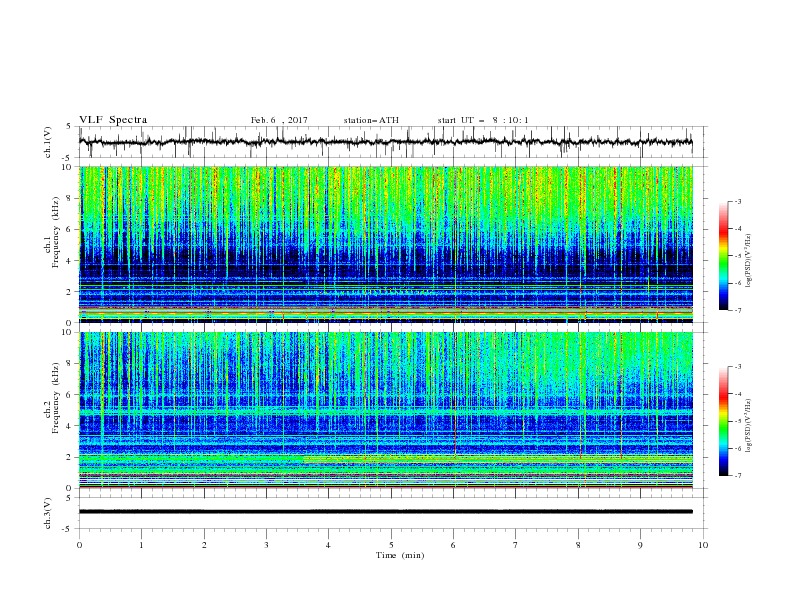Click the "VLF Spectra" plot title

113,120
